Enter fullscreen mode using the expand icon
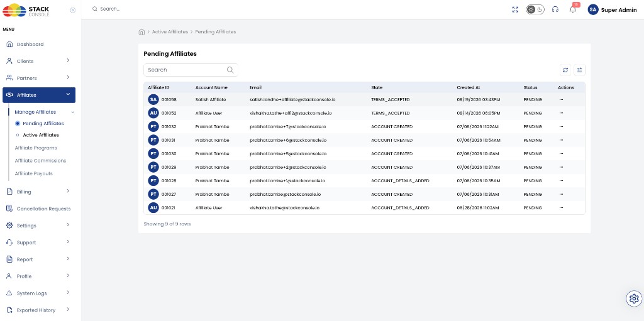Screen dimensions: 644x321 coord(516,9)
